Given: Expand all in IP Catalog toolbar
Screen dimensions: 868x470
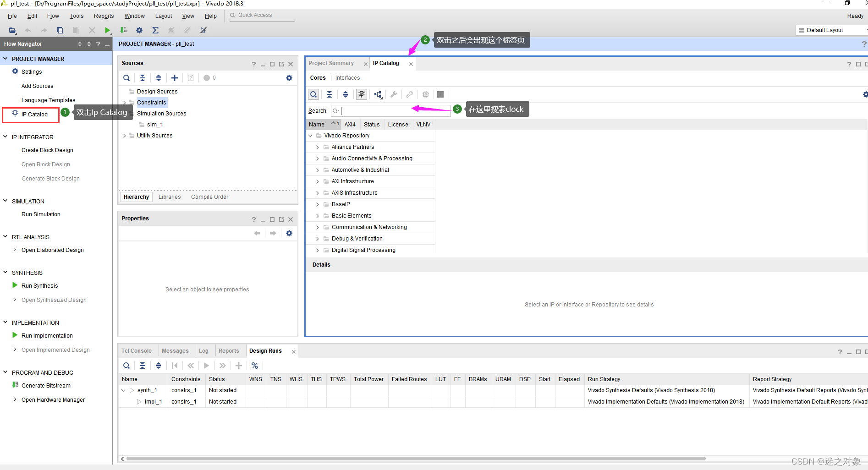Looking at the screenshot, I should point(346,94).
